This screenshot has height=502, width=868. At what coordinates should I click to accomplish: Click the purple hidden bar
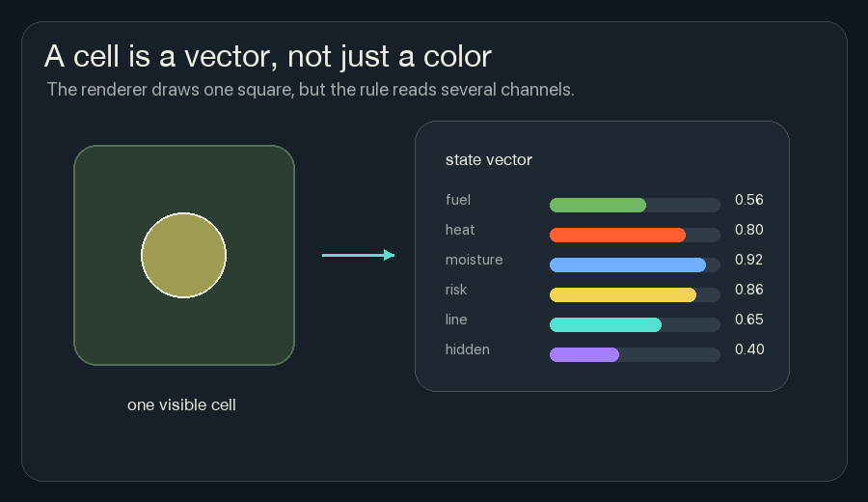point(584,354)
